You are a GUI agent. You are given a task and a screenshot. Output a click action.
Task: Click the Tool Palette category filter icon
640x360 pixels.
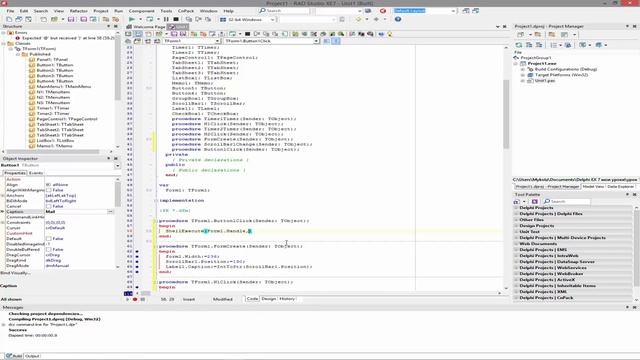pyautogui.click(x=535, y=201)
